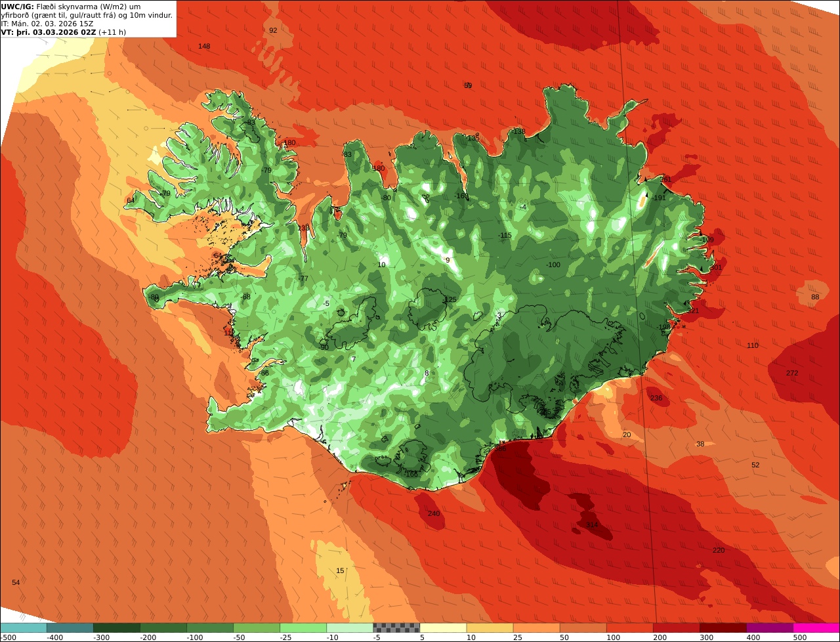Click the '-165' value on the south coast
840x642 pixels.
pos(411,474)
